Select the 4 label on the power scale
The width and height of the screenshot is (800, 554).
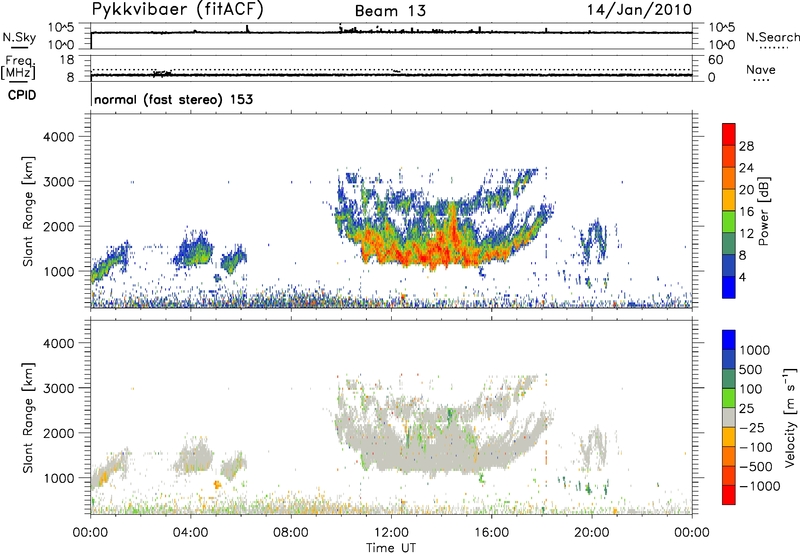click(743, 278)
